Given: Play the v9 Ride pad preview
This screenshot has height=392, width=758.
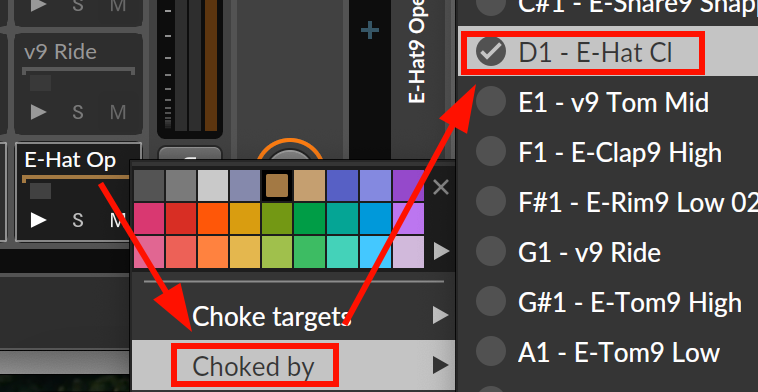Looking at the screenshot, I should coord(38,112).
